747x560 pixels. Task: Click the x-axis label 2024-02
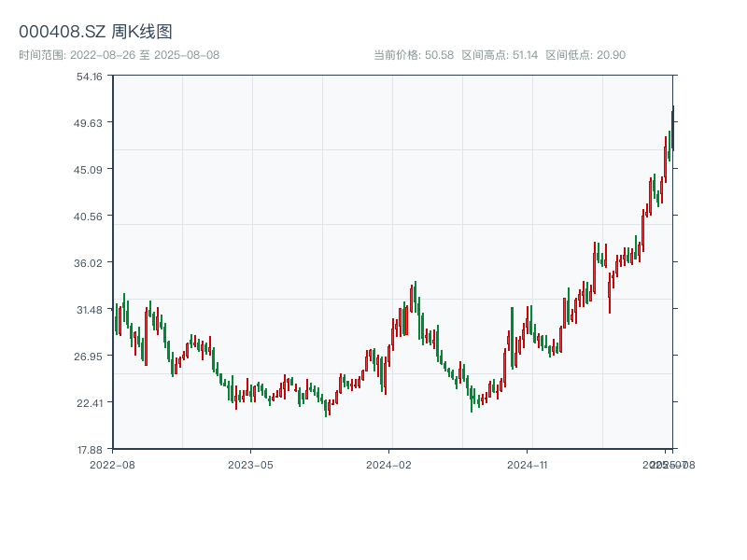(x=388, y=465)
